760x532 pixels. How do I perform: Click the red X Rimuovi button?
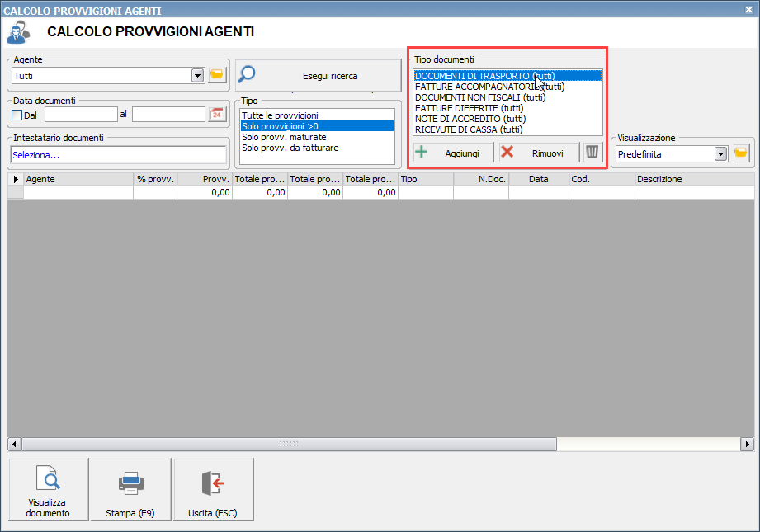click(539, 153)
